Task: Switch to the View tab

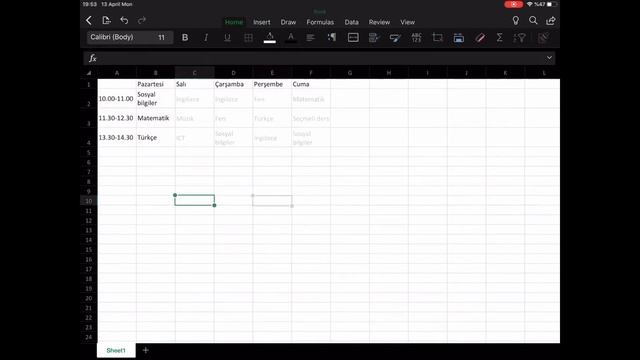Action: pos(407,22)
